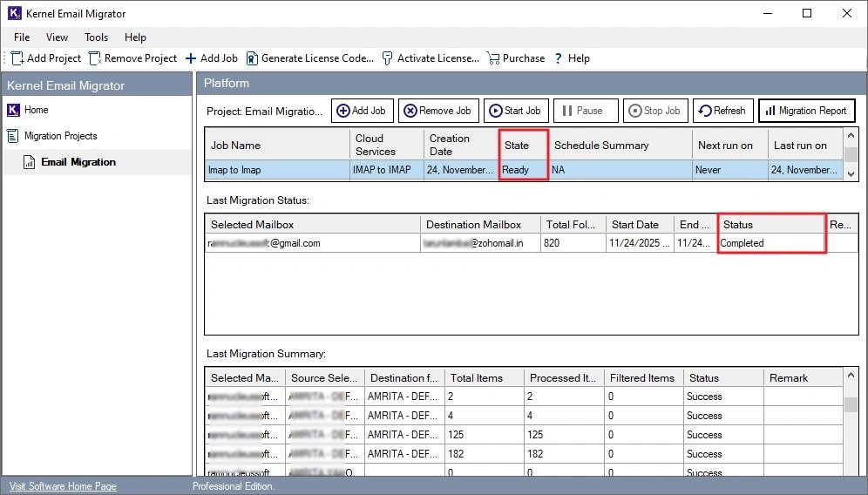Open the Tools menu
Viewport: 868px width, 495px height.
(x=96, y=37)
